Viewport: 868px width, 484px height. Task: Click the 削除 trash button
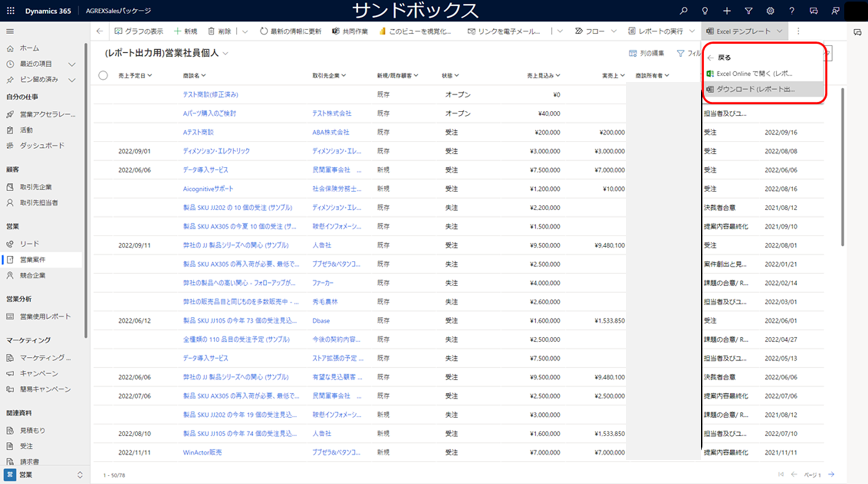[x=220, y=31]
